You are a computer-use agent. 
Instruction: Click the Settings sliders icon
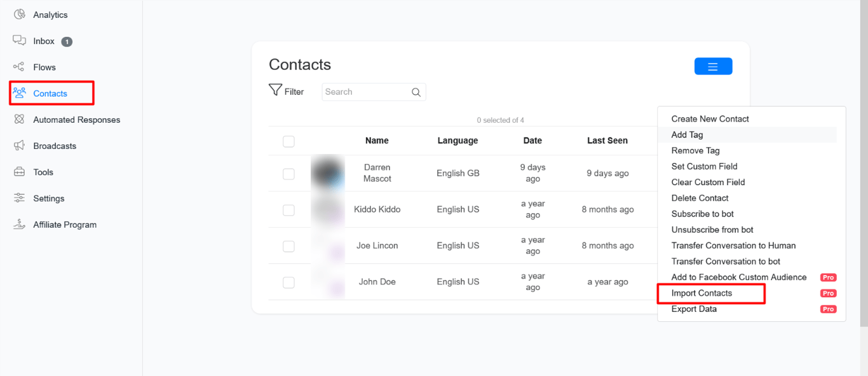(x=20, y=198)
